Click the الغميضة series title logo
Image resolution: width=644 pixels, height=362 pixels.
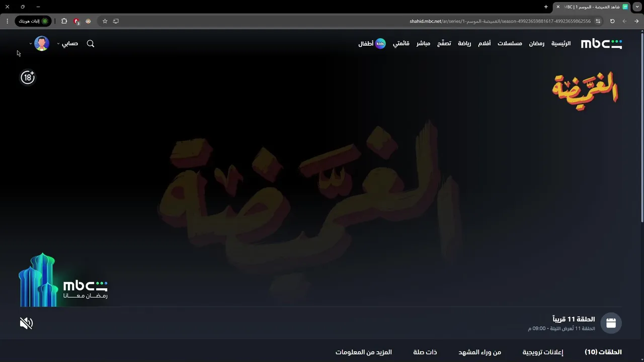tap(585, 91)
